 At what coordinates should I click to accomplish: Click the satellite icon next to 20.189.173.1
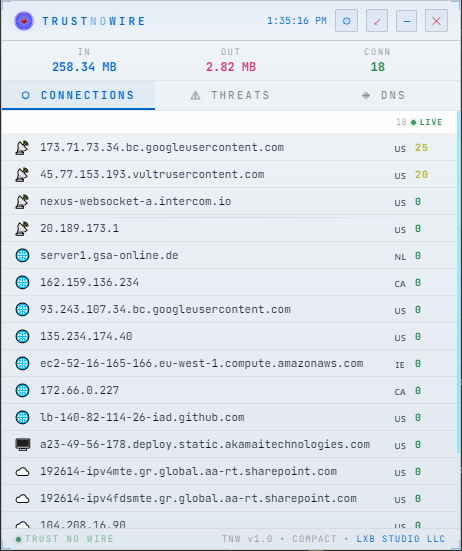(x=22, y=229)
